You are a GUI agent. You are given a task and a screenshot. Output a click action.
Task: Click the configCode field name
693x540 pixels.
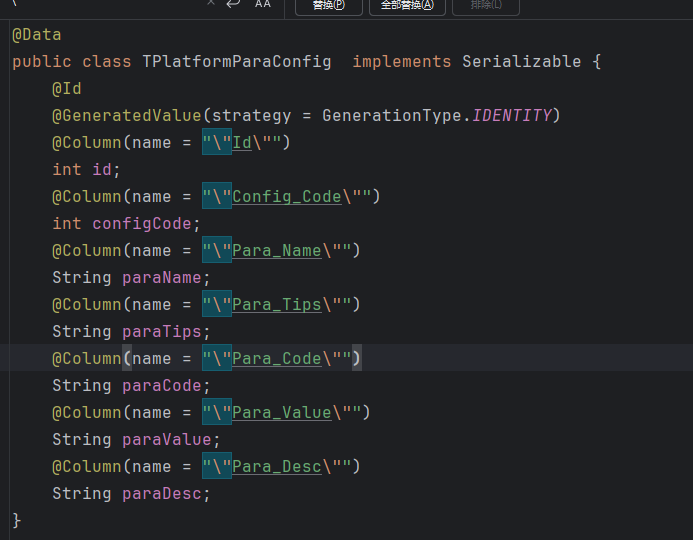tap(141, 224)
